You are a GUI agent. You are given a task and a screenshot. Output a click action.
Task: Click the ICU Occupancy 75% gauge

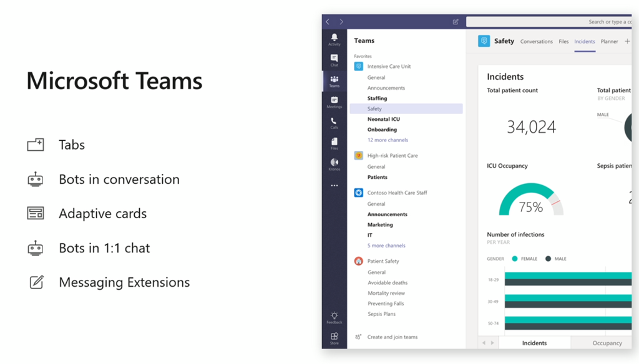531,199
